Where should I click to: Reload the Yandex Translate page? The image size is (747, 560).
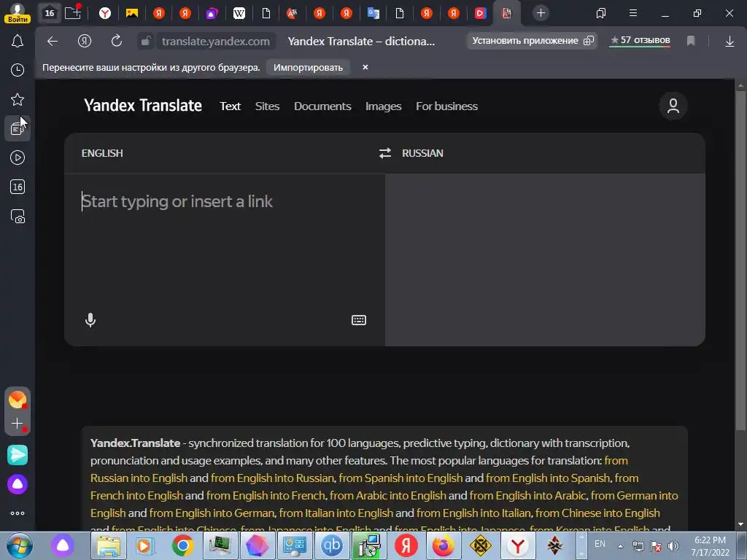116,41
